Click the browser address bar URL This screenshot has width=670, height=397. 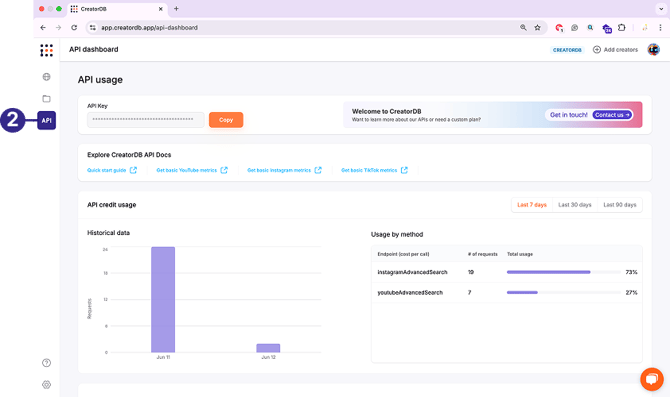[x=149, y=27]
